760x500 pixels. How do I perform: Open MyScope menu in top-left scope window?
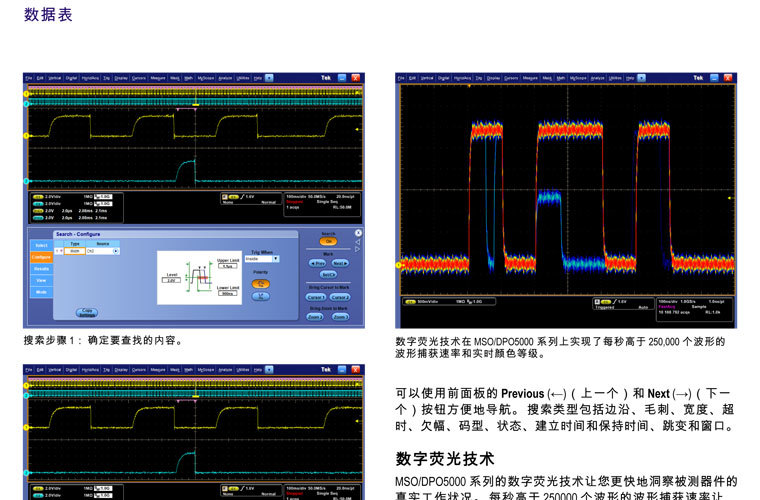(x=206, y=78)
